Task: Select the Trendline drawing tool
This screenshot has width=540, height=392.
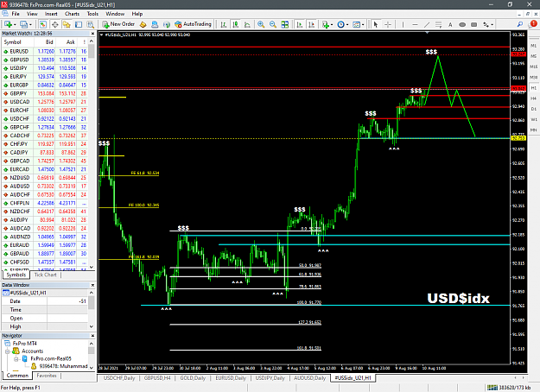Action: coord(427,24)
